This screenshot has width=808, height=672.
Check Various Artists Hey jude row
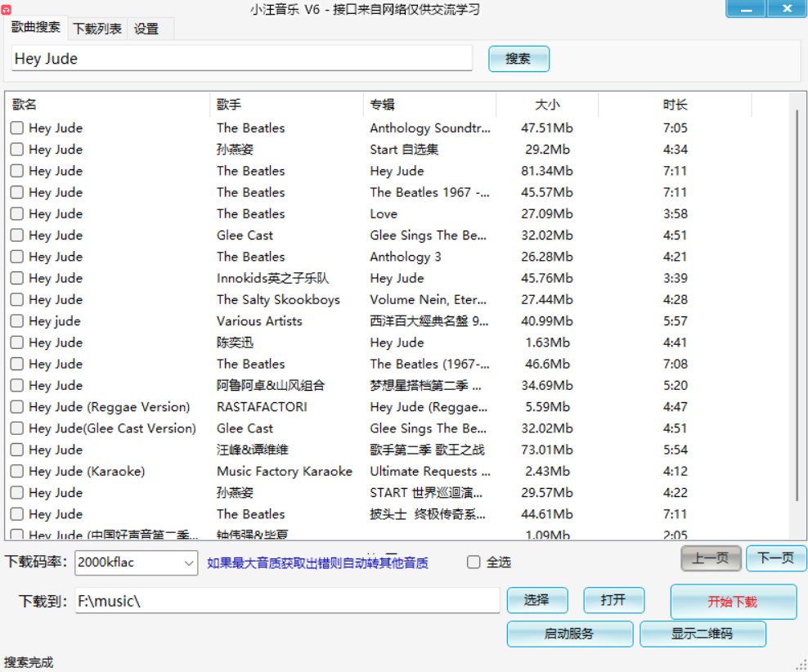[x=17, y=320]
